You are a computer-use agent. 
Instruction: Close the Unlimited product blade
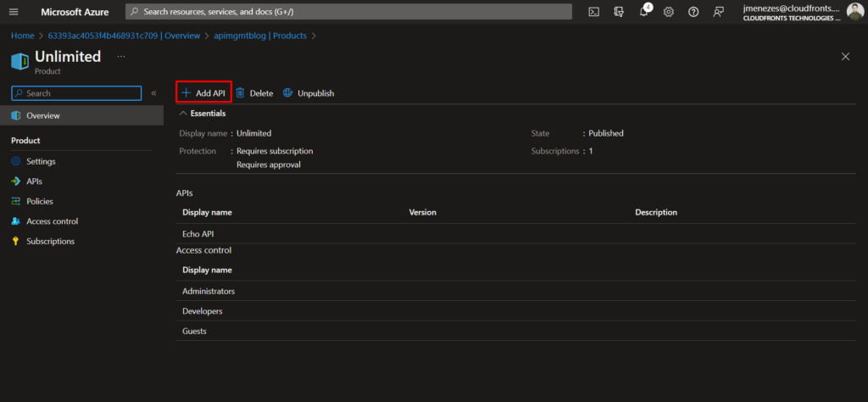tap(845, 57)
